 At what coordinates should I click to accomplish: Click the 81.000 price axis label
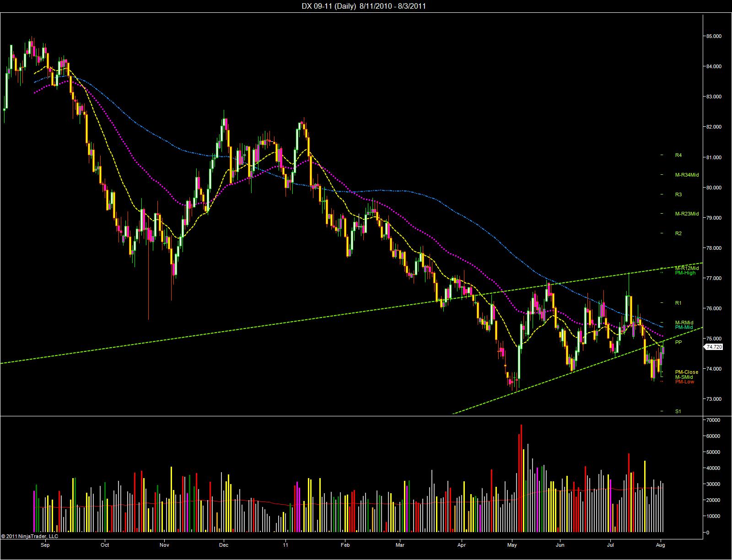pos(714,157)
